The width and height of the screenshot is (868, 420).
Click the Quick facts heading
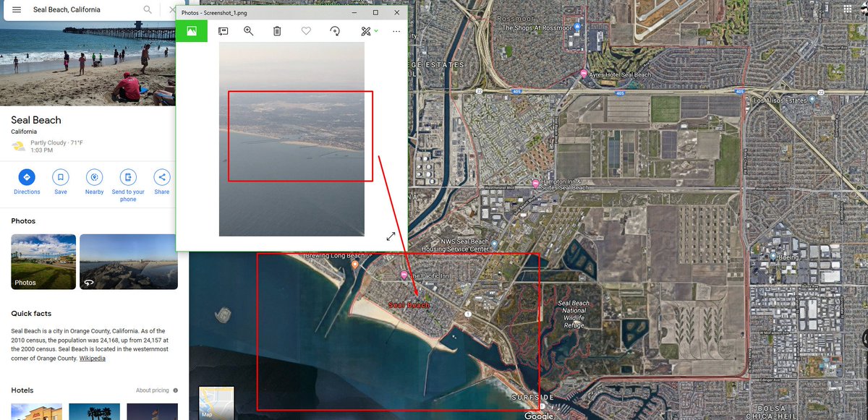tap(31, 314)
